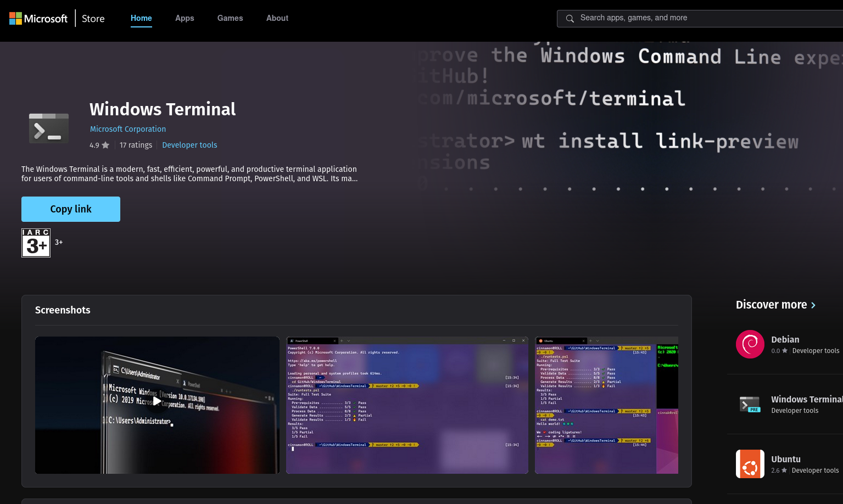Open the Developer tools category link

189,145
